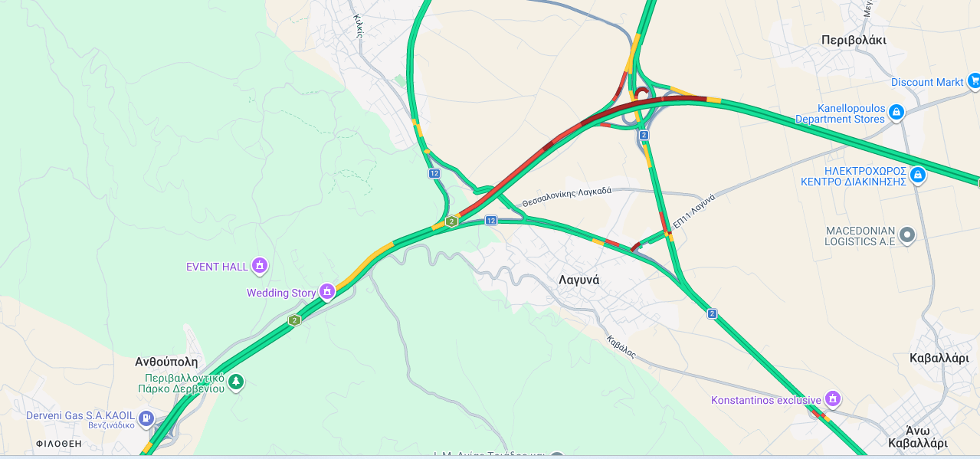Click the Λαγυνά town label
The image size is (980, 459).
pos(578,280)
